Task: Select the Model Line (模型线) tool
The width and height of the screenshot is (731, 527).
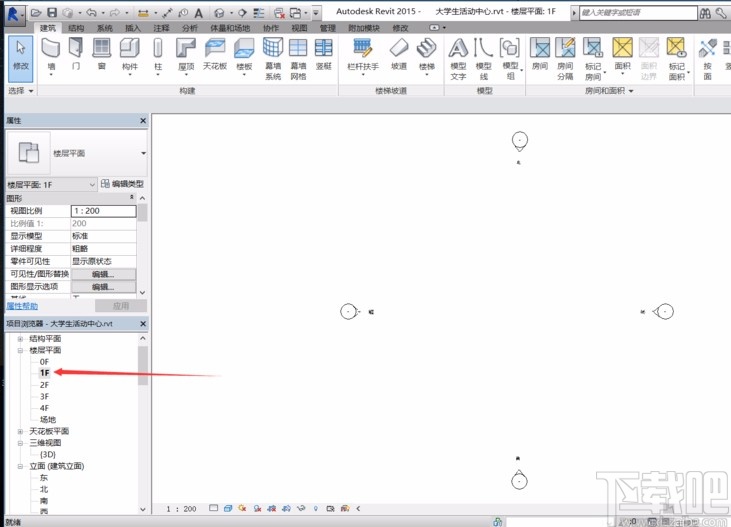Action: 483,58
